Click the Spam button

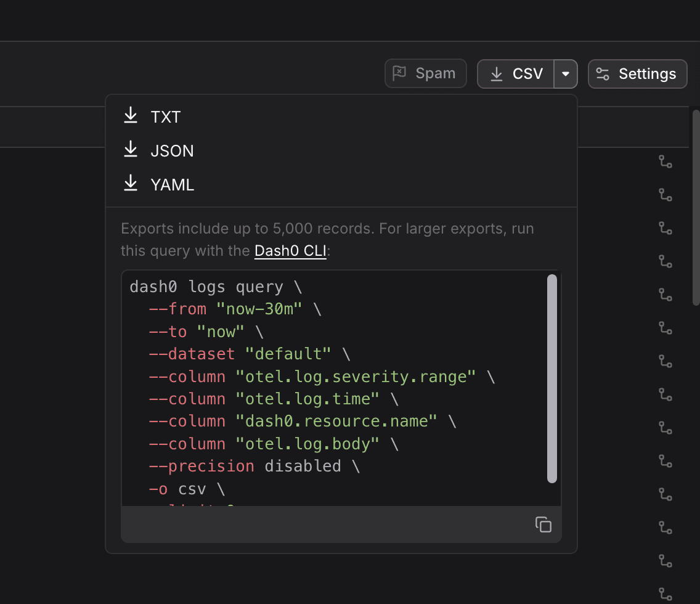(425, 74)
